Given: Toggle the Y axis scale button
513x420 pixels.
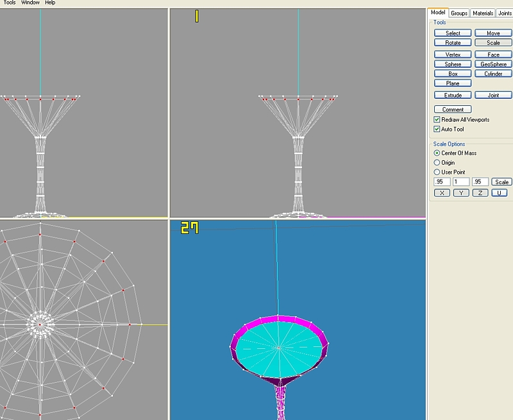Looking at the screenshot, I should [x=461, y=193].
